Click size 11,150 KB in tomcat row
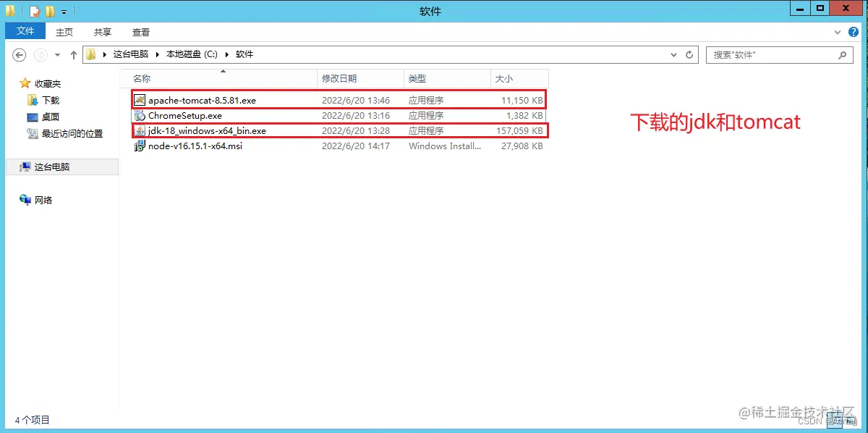Viewport: 868px width, 433px height. (x=522, y=100)
